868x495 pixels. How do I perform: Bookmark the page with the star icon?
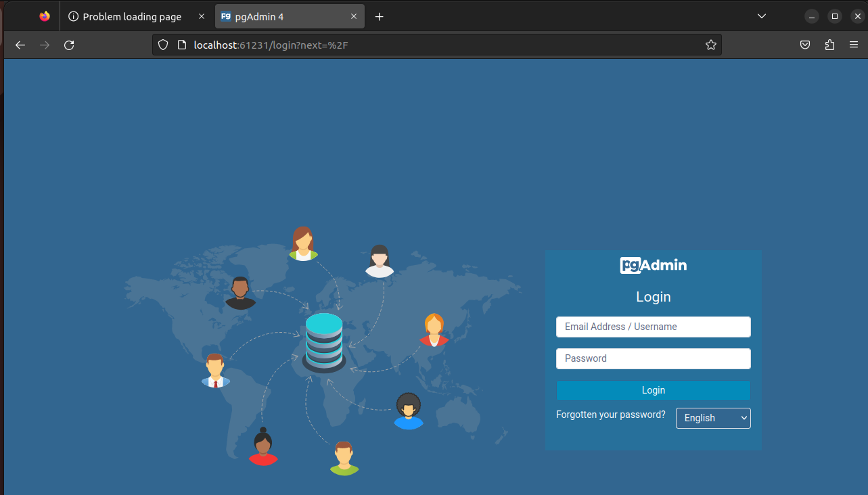pyautogui.click(x=710, y=45)
